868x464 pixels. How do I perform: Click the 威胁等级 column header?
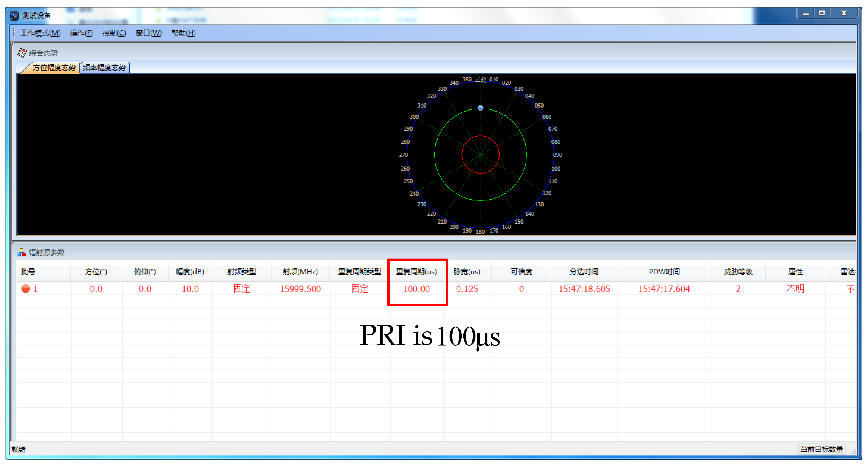coord(738,271)
